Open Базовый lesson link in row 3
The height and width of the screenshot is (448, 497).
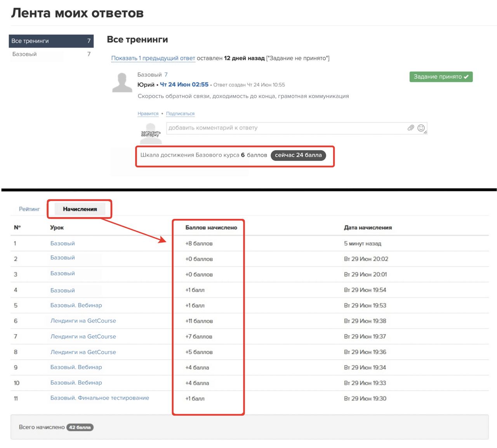coord(63,273)
